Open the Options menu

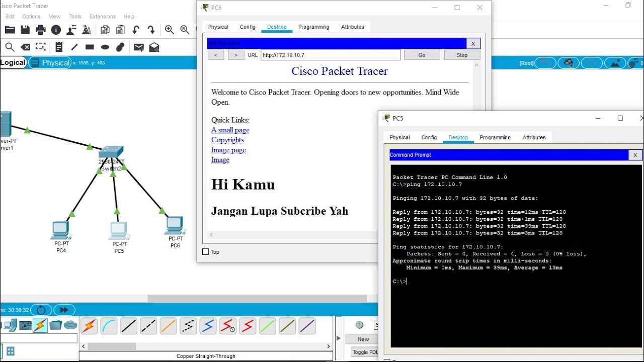pos(31,17)
